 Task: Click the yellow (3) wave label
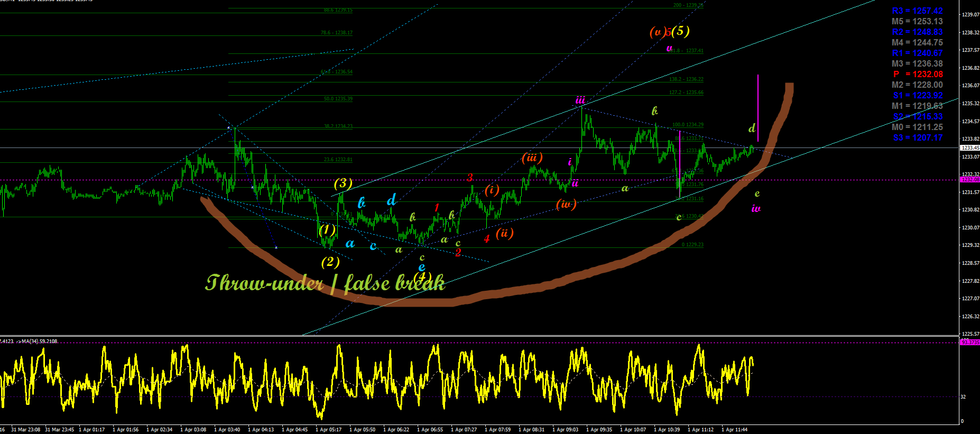[x=343, y=183]
